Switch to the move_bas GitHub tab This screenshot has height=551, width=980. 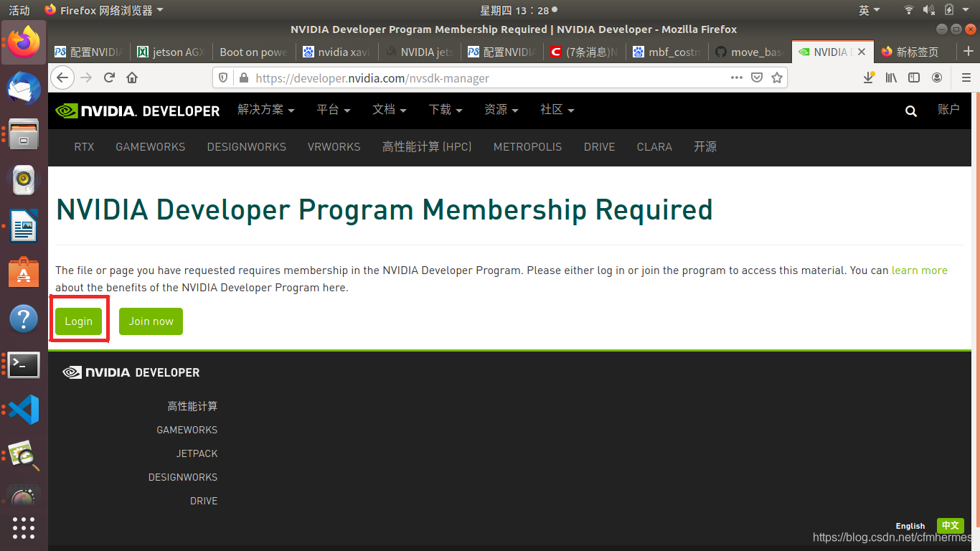coord(749,52)
